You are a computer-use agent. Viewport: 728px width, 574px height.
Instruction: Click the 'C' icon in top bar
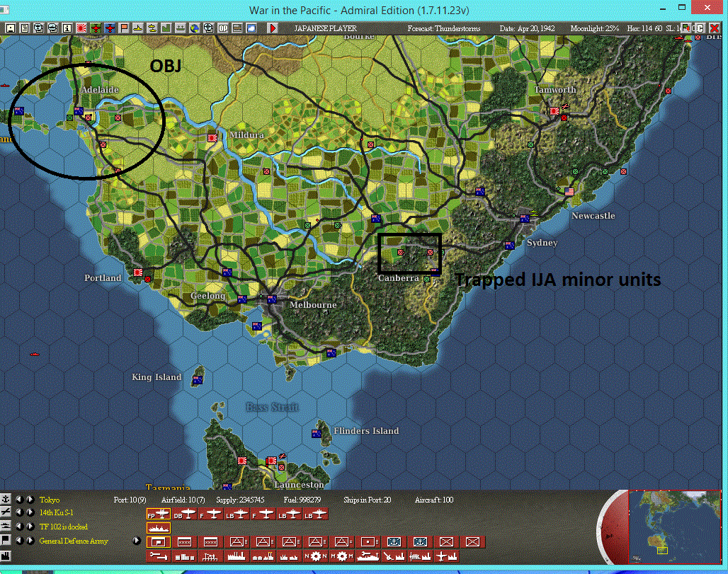coord(700,28)
